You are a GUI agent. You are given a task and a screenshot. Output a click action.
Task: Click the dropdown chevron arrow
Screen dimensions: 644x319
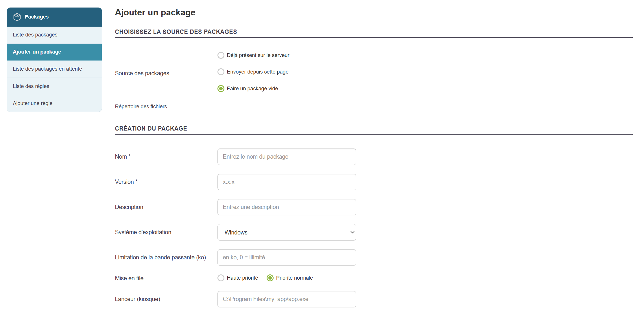352,232
